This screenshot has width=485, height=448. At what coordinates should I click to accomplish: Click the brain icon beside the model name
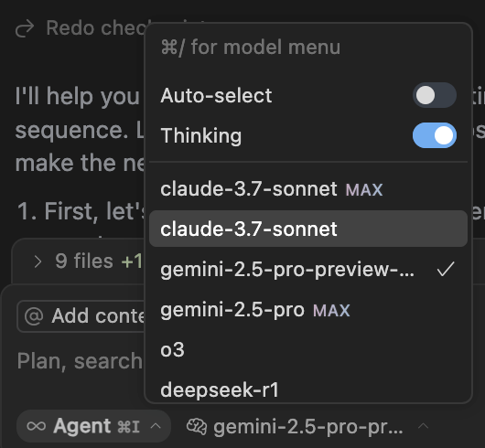click(197, 427)
